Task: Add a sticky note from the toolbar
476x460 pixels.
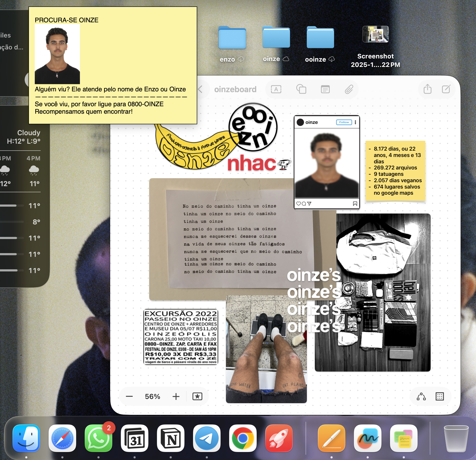Action: coord(325,89)
